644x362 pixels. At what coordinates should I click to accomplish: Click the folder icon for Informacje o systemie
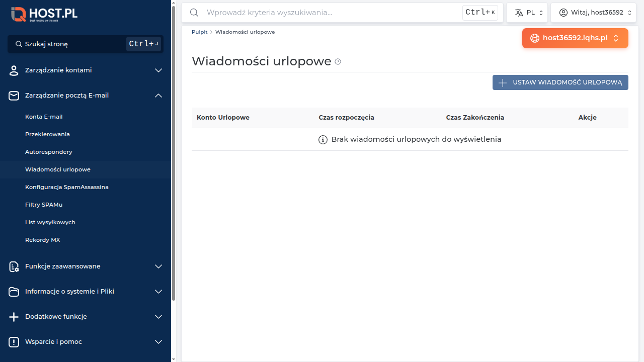coord(14,292)
